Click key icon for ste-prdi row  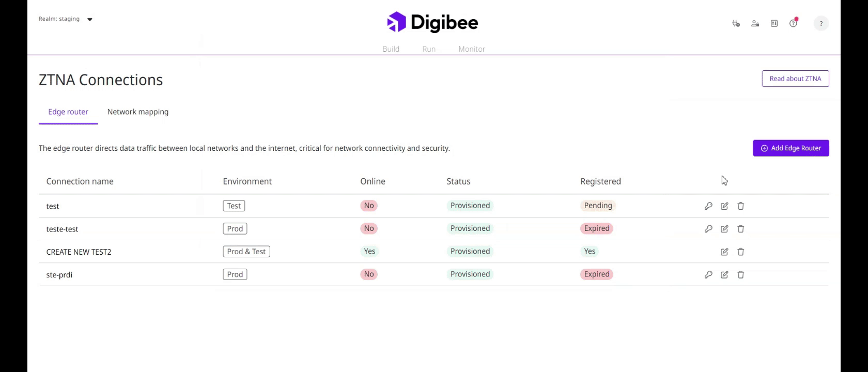[708, 275]
